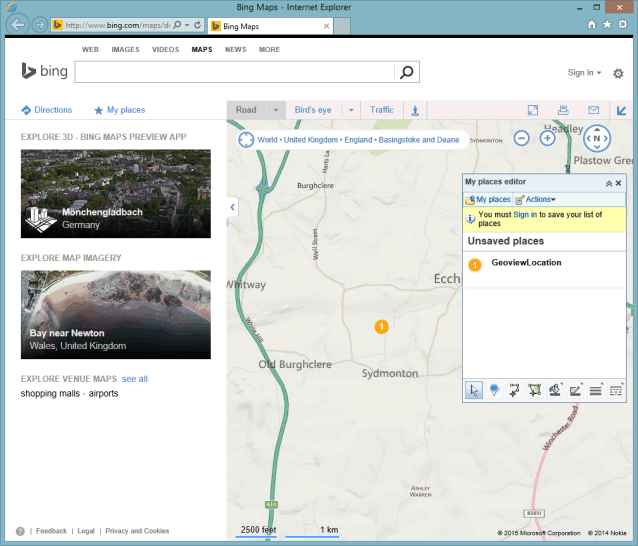
Task: Zoom in with the plus button
Action: pos(547,138)
